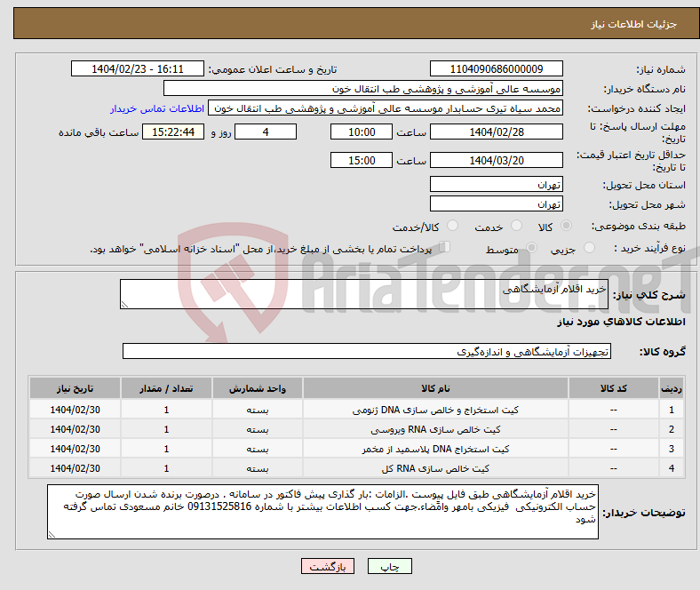The width and height of the screenshot is (700, 590).
Task: Select the متوسط purchase type radio
Action: (531, 247)
